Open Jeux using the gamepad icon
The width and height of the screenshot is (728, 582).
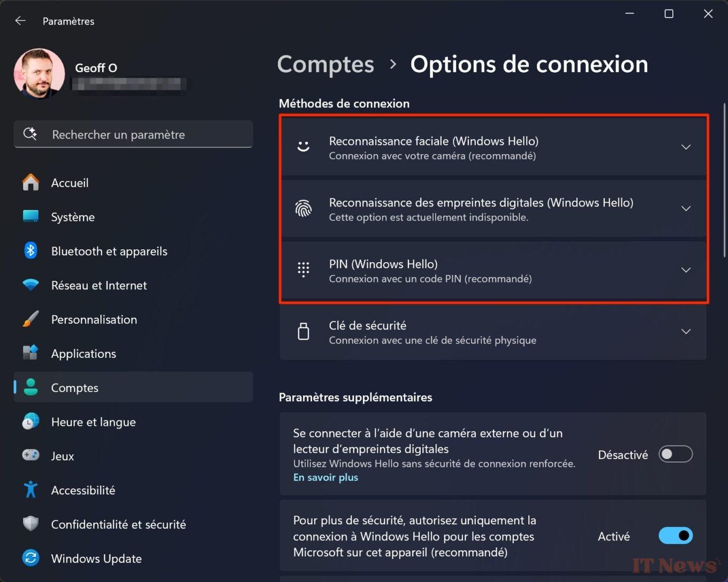point(31,455)
